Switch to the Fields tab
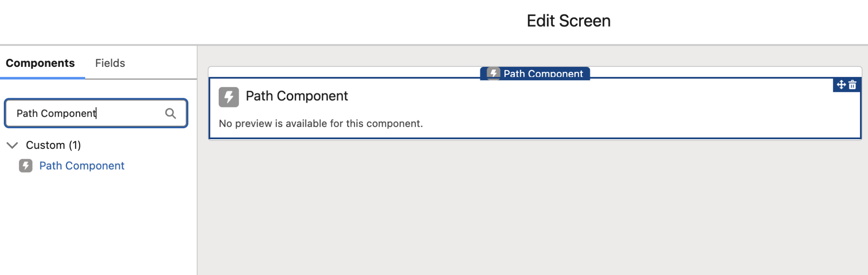 (x=110, y=63)
